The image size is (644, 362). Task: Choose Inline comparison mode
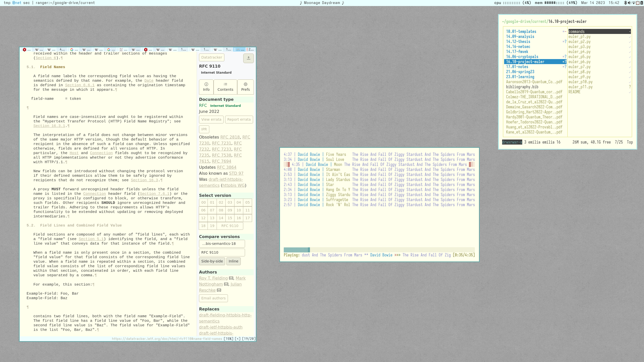(233, 261)
